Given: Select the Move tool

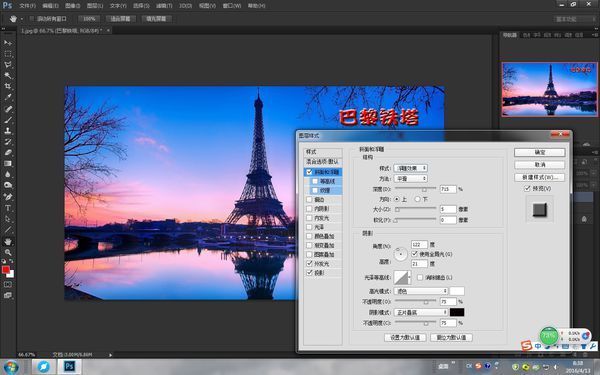Looking at the screenshot, I should click(8, 43).
